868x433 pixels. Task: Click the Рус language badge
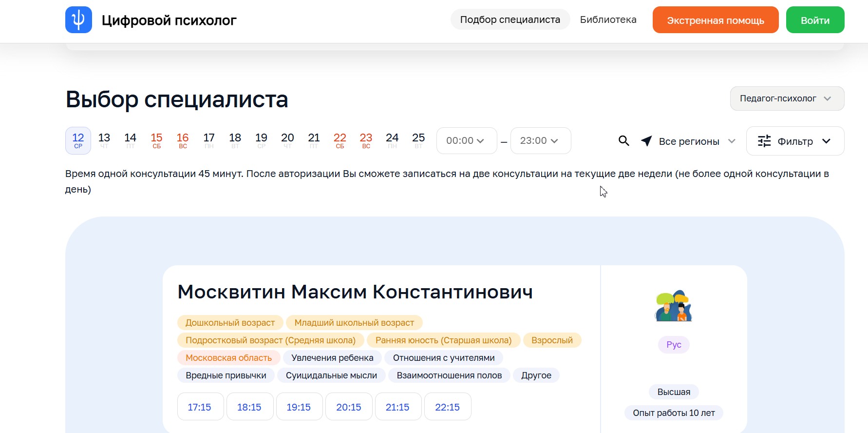674,345
